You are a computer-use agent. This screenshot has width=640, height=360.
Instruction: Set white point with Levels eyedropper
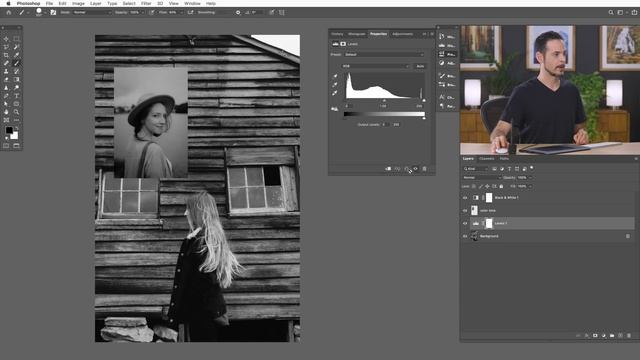click(335, 93)
